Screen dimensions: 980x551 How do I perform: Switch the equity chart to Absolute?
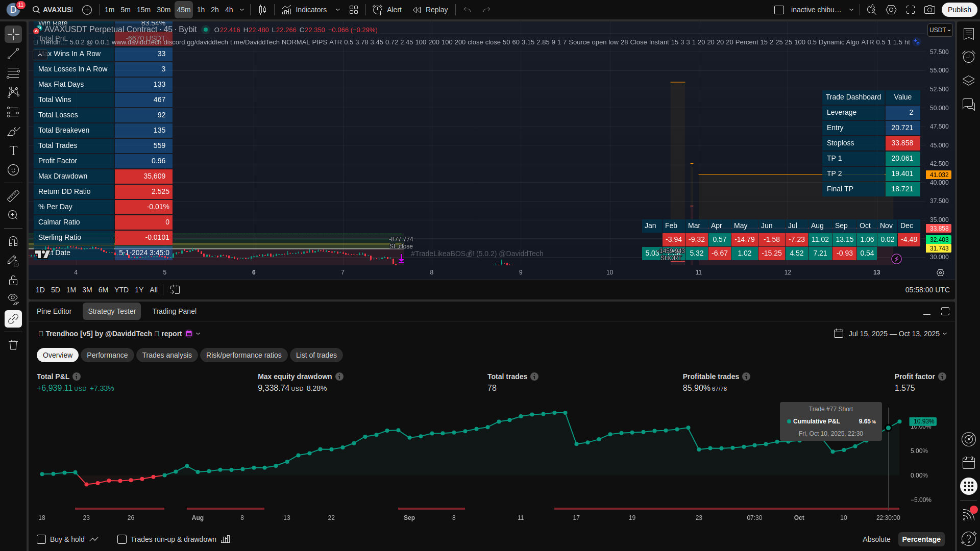[x=876, y=539]
